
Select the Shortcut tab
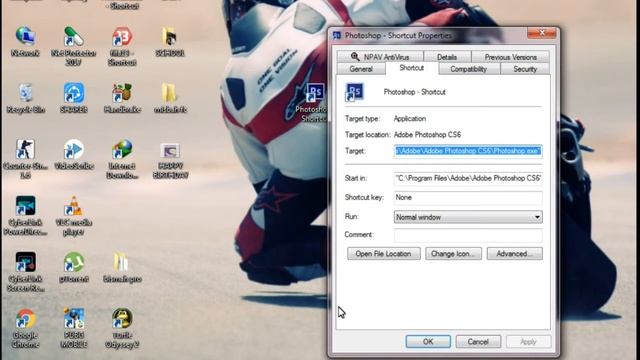point(411,68)
